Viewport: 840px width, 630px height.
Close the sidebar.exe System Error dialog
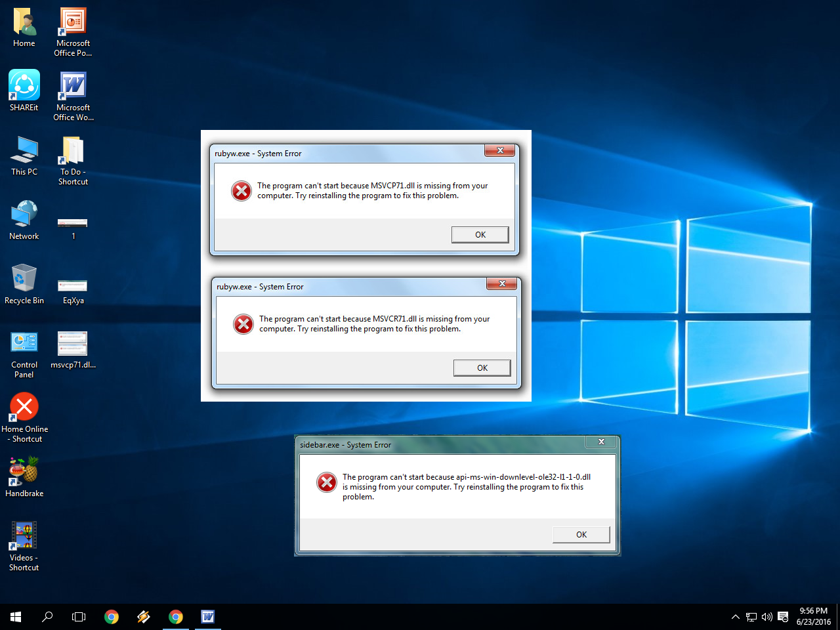coord(601,442)
